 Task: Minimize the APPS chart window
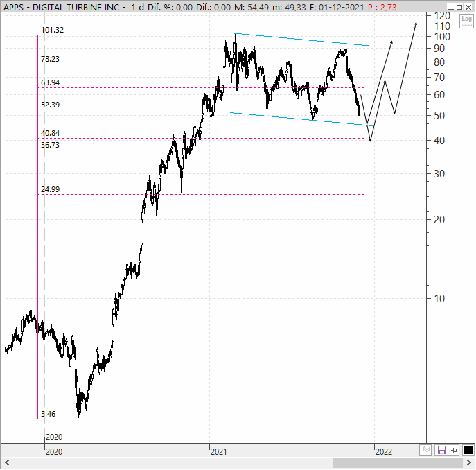point(450,7)
